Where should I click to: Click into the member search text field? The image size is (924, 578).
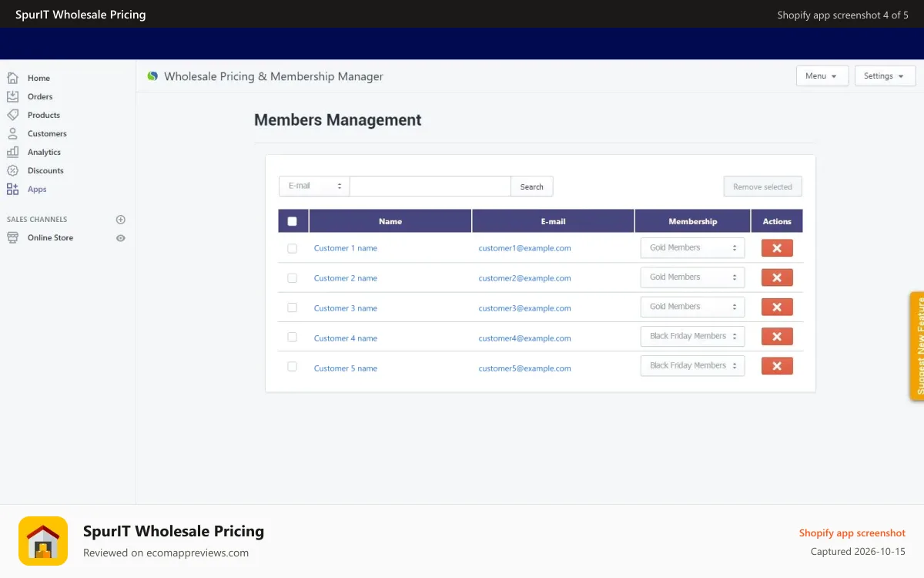430,187
